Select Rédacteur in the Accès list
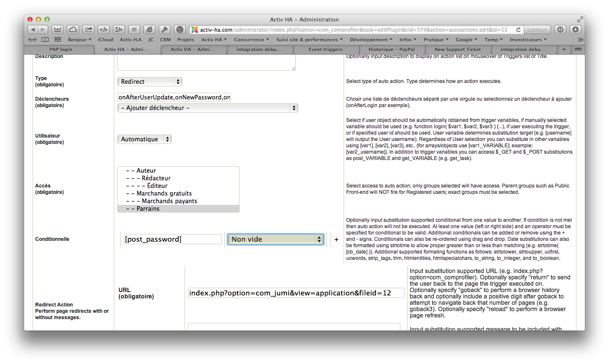Image resolution: width=609 pixels, height=364 pixels. pyautogui.click(x=178, y=178)
